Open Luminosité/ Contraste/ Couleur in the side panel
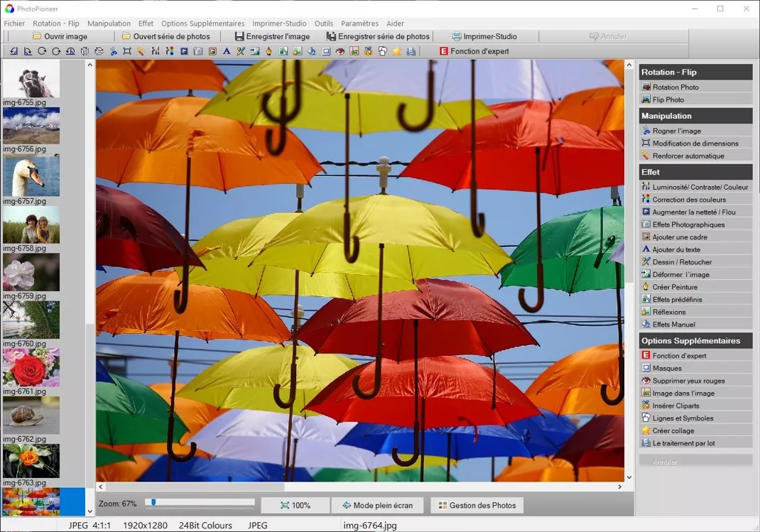This screenshot has width=760, height=532. pyautogui.click(x=700, y=188)
